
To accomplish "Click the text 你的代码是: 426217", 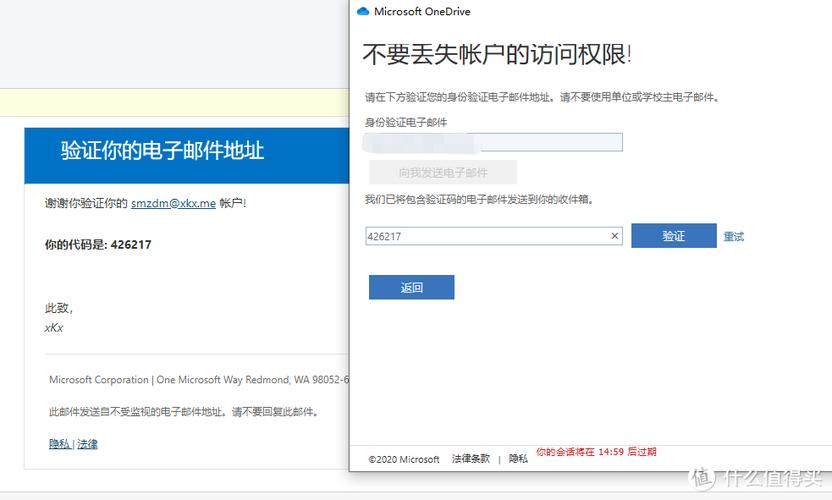I will coord(98,245).
